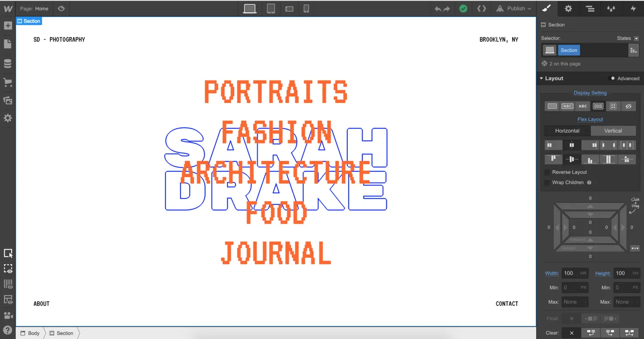
Task: Open selector inheritance menu icon
Action: point(633,50)
